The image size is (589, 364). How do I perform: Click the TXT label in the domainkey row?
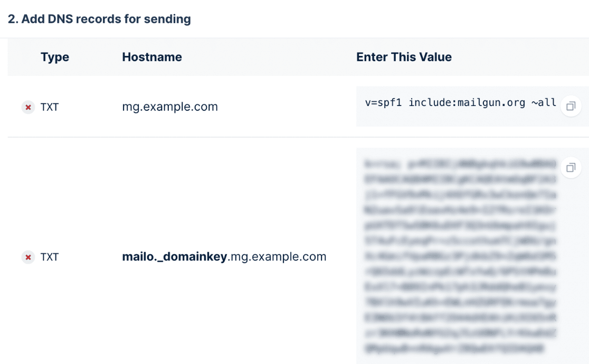pyautogui.click(x=50, y=257)
